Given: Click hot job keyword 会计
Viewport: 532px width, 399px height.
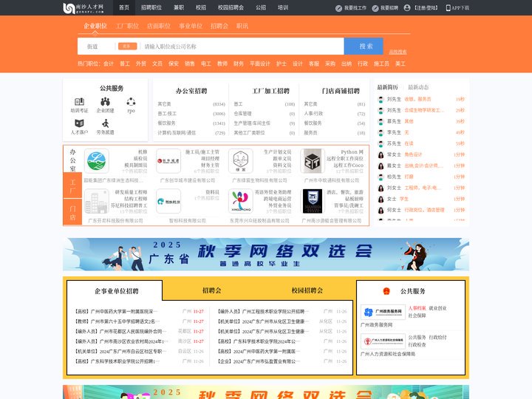Looking at the screenshot, I should 109,64.
